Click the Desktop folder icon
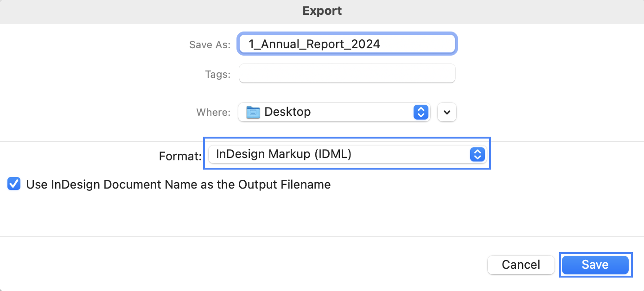The width and height of the screenshot is (644, 291). pos(253,112)
